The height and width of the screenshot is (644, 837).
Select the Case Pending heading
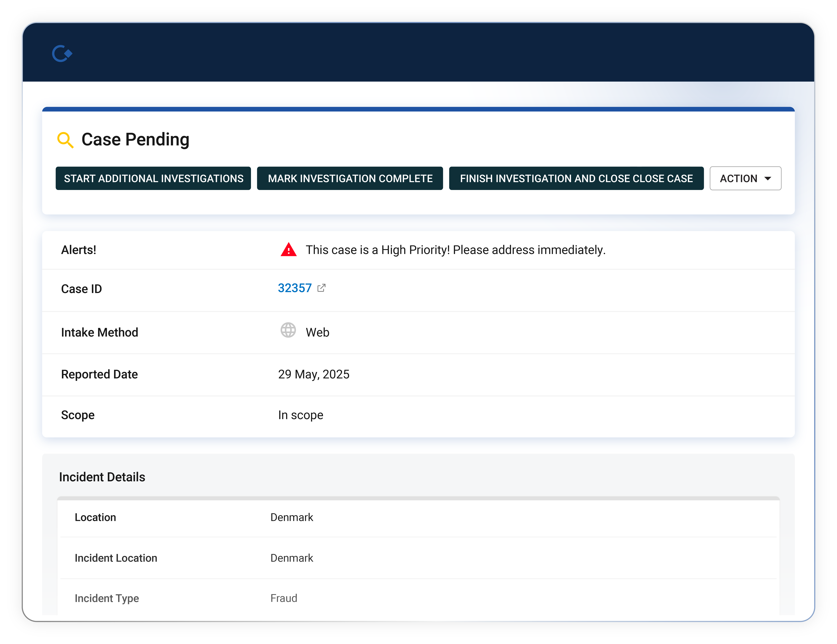point(135,139)
